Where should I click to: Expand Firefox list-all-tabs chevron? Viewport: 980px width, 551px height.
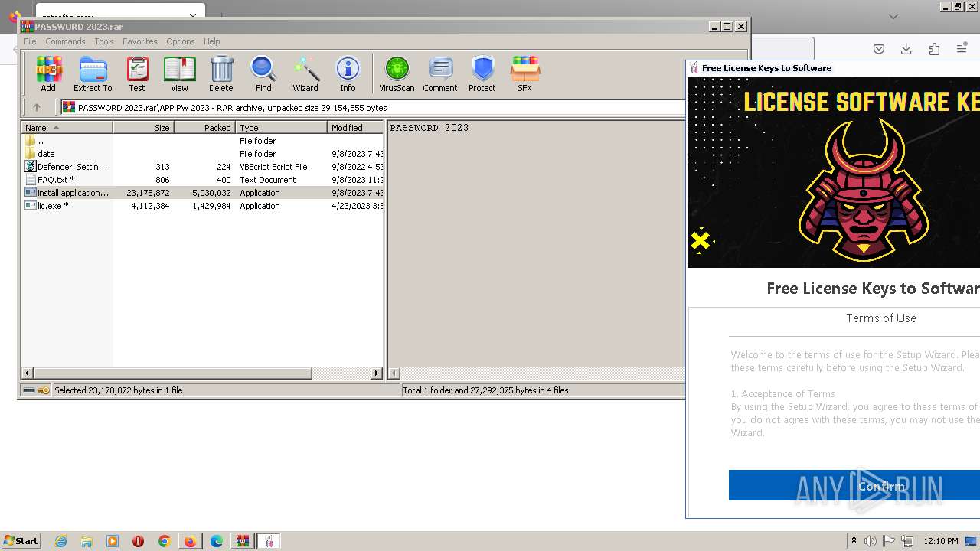[x=893, y=16]
